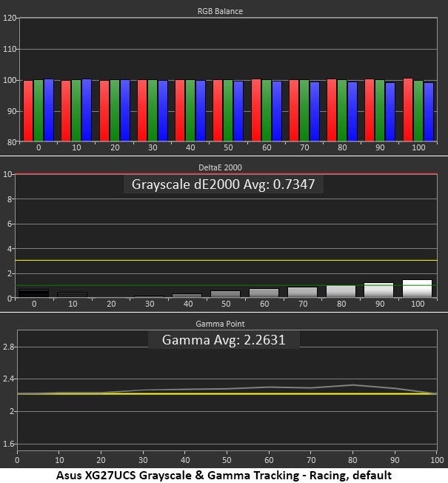Screen dimensions: 448x483
Task: Click the "1.6" y-axis label in Gamma chart
Action: point(8,444)
